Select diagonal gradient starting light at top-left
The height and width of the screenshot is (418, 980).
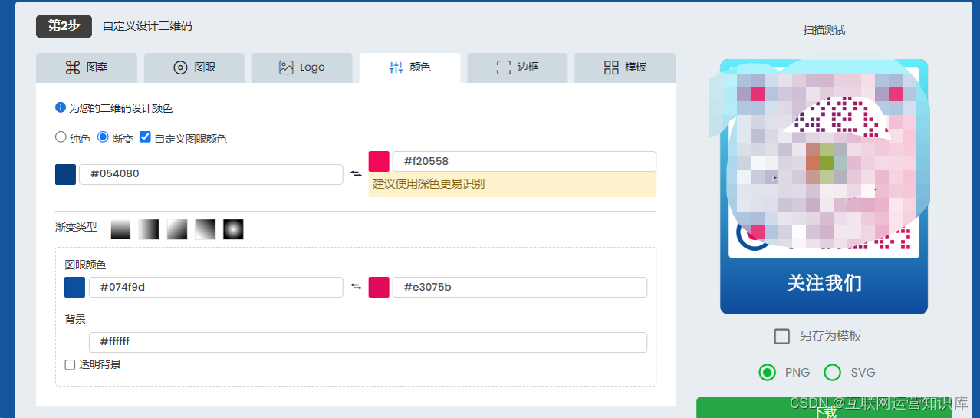click(x=177, y=229)
